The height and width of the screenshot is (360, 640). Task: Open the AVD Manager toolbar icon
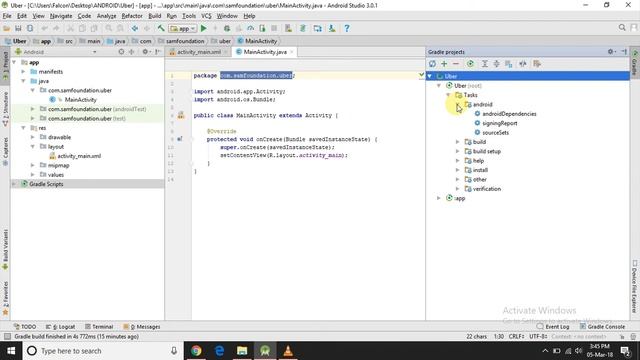tap(289, 28)
